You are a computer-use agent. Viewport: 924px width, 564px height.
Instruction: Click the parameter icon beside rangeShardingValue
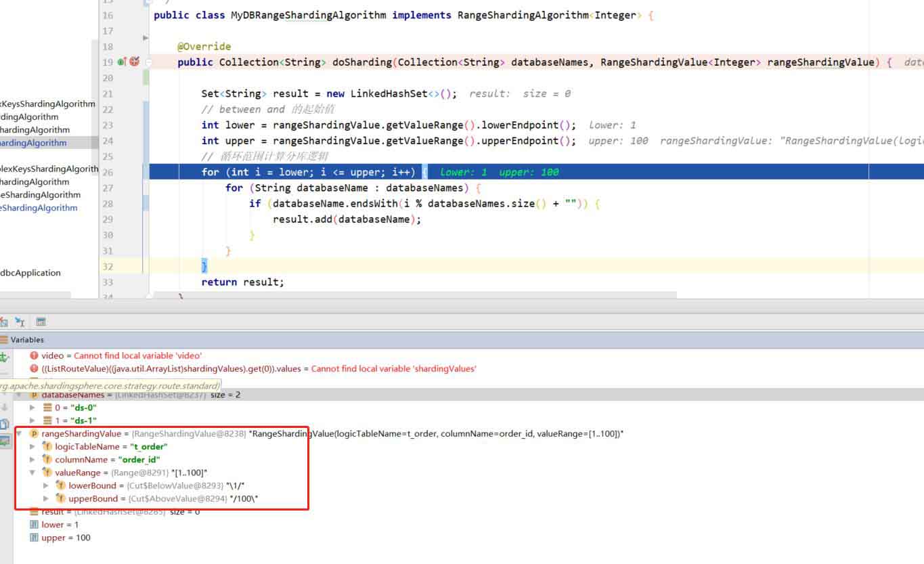pos(34,433)
